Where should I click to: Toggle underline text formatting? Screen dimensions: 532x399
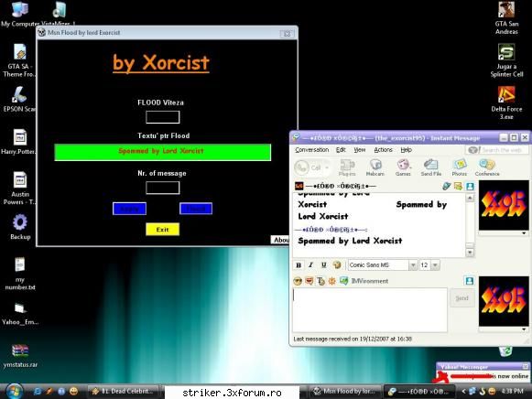pyautogui.click(x=323, y=265)
